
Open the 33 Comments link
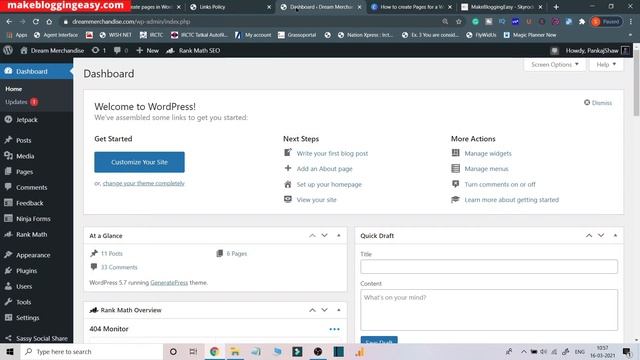tap(119, 267)
